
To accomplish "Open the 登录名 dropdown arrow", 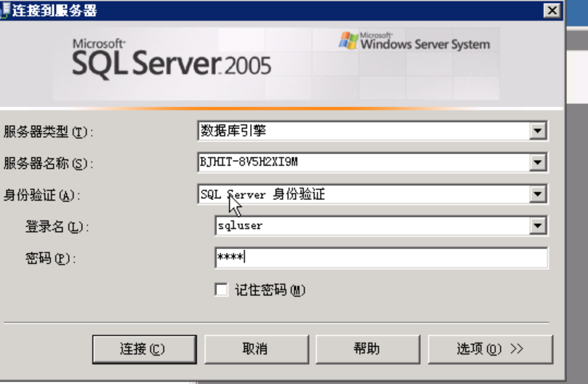I will [x=538, y=225].
